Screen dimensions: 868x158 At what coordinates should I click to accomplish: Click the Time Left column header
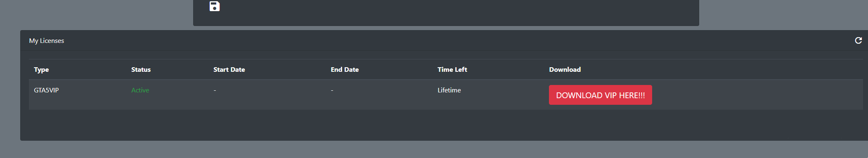452,69
